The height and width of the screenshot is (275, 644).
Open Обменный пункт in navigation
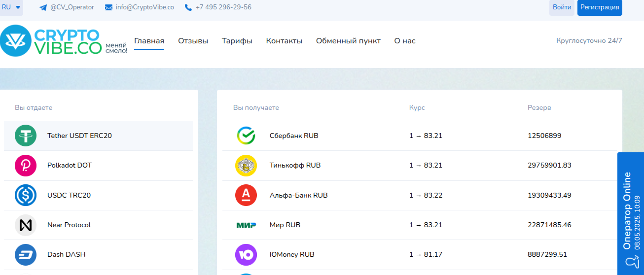pos(348,41)
